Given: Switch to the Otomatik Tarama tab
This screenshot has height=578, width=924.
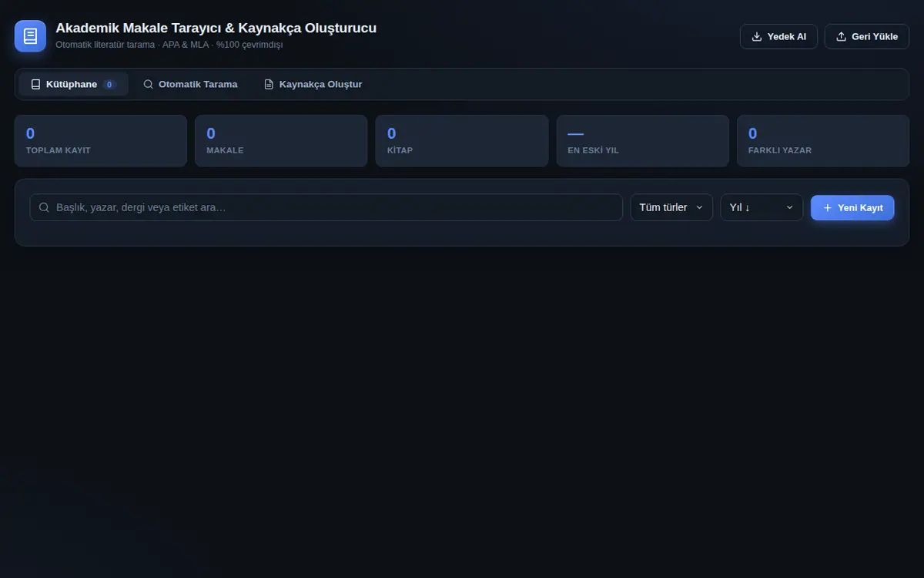Looking at the screenshot, I should click(190, 84).
